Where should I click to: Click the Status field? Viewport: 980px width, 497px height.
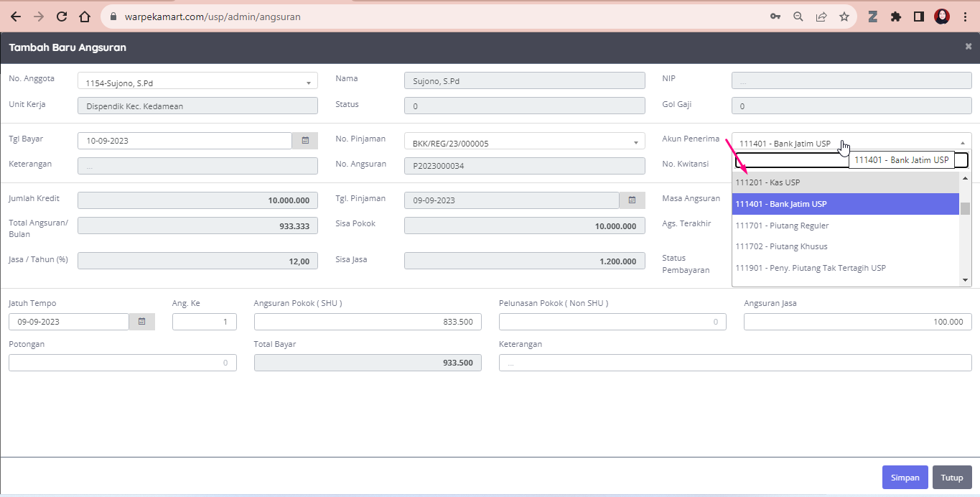pyautogui.click(x=525, y=106)
